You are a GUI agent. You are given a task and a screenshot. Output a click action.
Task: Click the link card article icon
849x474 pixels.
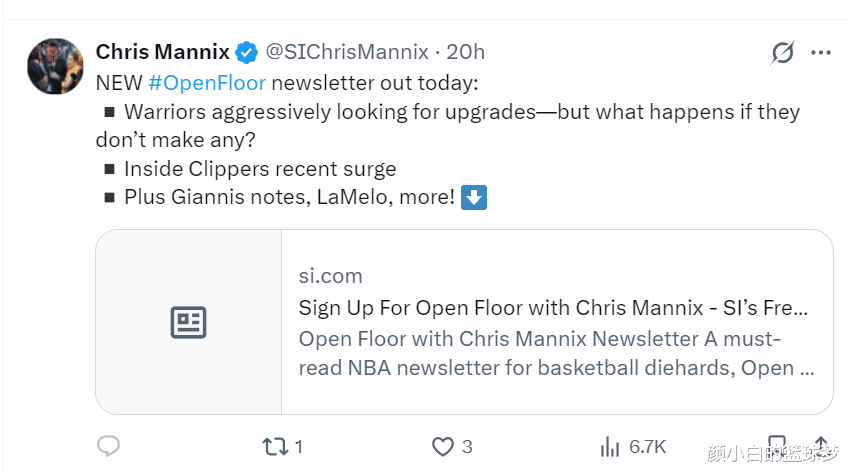188,322
